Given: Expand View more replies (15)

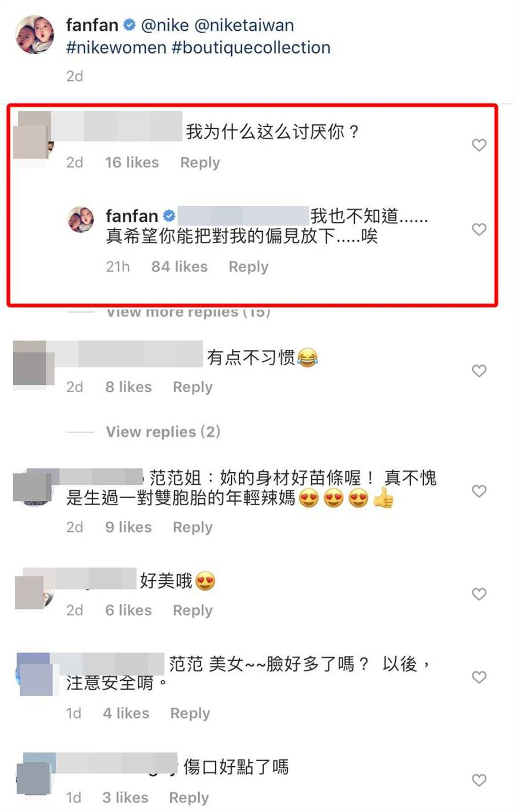Looking at the screenshot, I should pos(188,312).
